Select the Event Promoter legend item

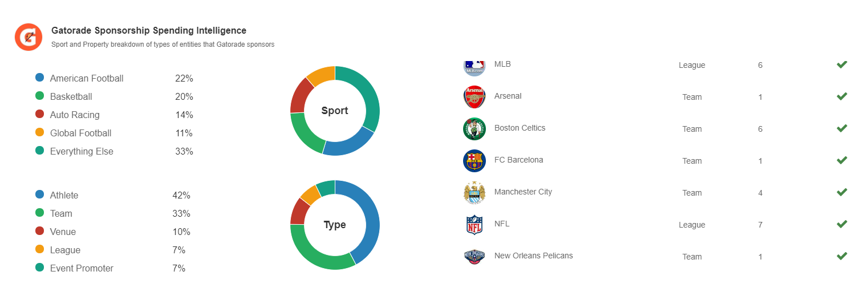[82, 268]
